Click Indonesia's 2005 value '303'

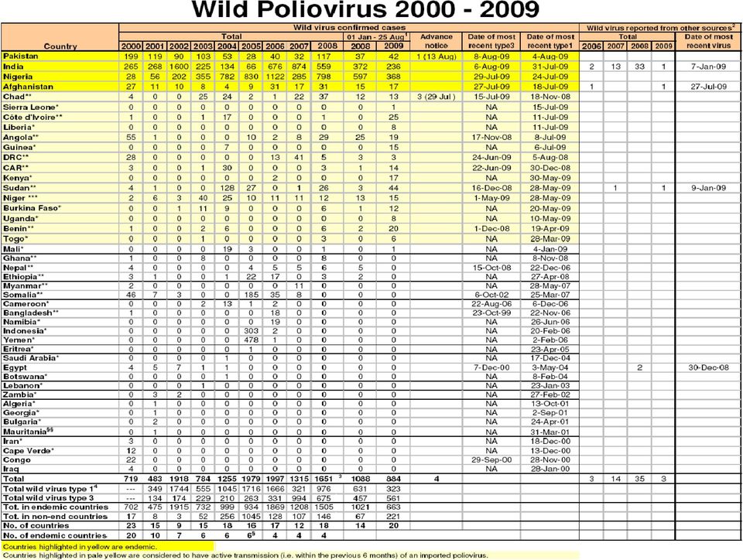point(251,331)
